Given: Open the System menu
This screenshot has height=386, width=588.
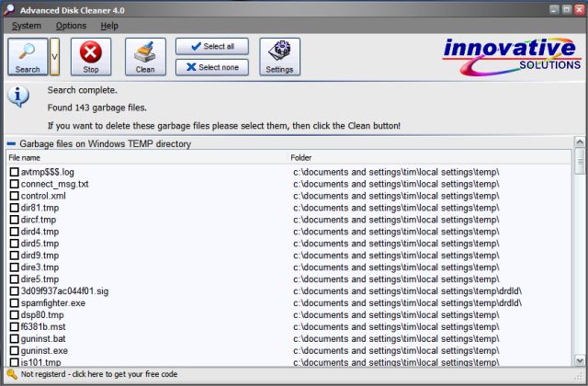Looking at the screenshot, I should point(27,26).
